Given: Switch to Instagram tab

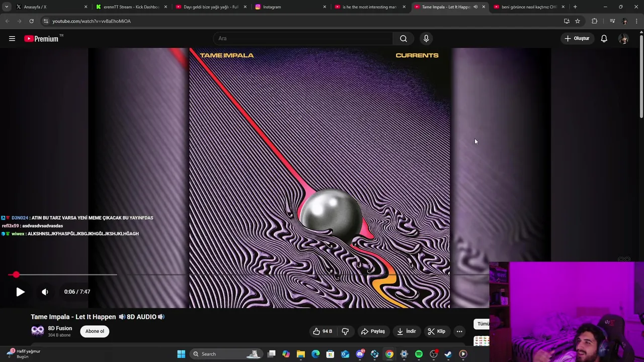Looking at the screenshot, I should 290,7.
